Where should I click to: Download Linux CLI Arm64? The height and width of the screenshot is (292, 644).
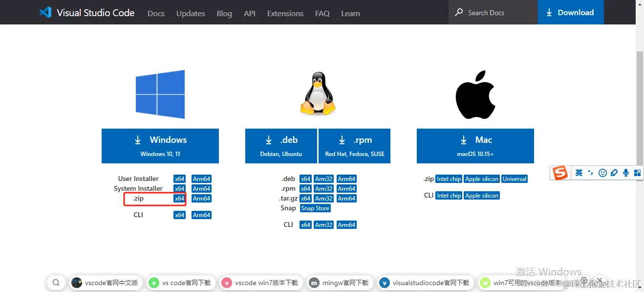(x=346, y=225)
